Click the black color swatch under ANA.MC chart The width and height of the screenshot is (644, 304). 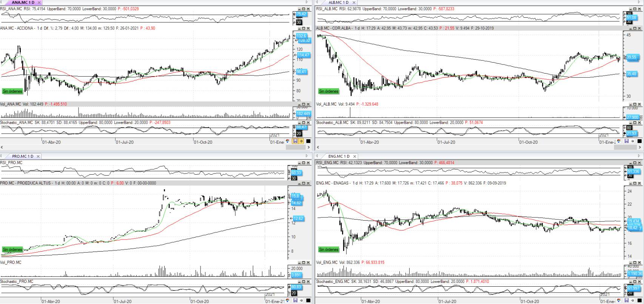coord(308,141)
